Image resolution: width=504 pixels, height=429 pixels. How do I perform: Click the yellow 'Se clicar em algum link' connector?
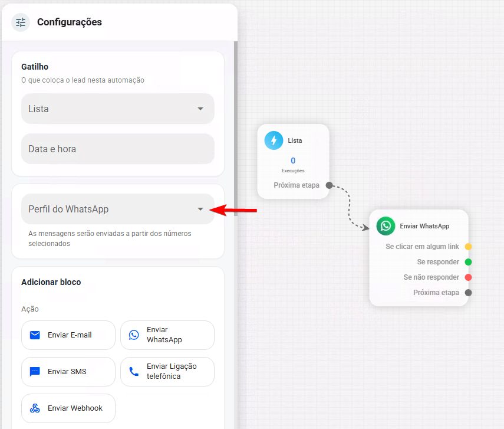tap(468, 247)
